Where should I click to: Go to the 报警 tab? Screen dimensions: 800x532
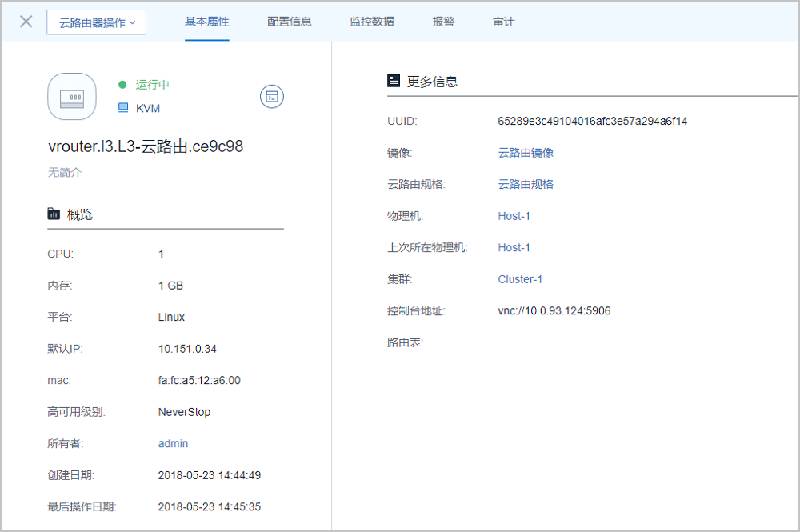[443, 22]
